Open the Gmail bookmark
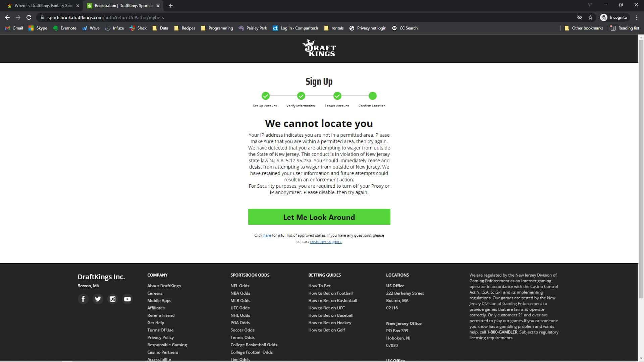 pyautogui.click(x=14, y=28)
